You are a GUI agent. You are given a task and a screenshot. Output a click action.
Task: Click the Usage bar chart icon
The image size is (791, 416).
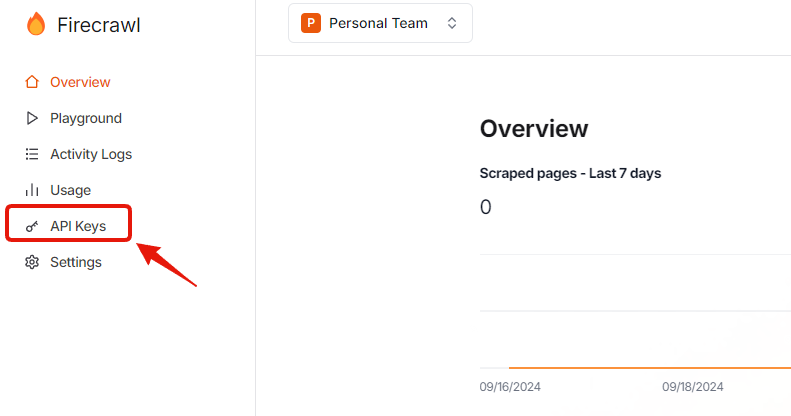pyautogui.click(x=32, y=190)
